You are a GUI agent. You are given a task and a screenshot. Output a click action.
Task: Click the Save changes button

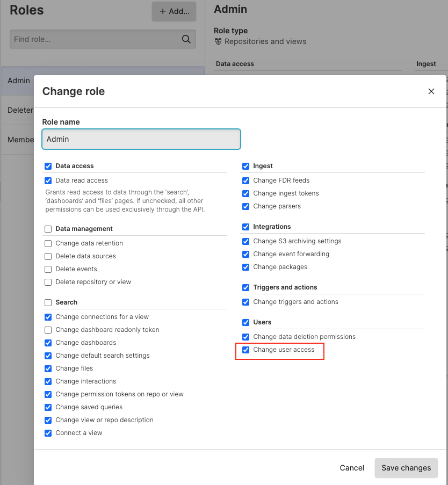(406, 468)
